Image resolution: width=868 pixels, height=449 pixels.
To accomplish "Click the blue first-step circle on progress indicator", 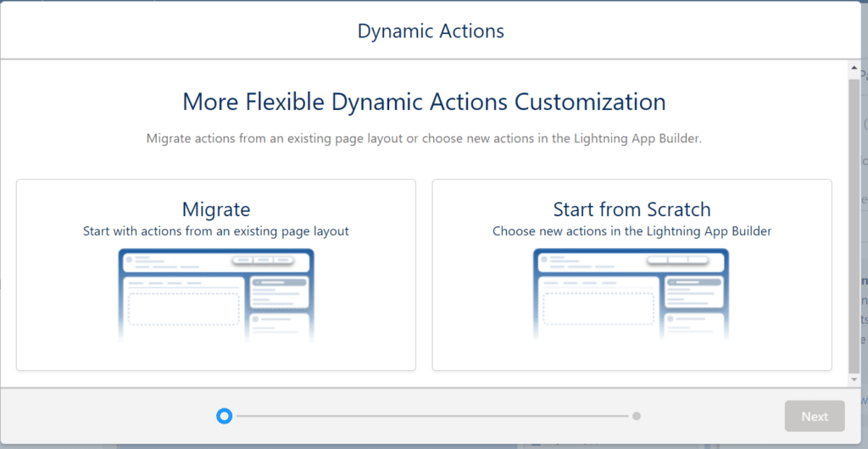I will pos(224,416).
